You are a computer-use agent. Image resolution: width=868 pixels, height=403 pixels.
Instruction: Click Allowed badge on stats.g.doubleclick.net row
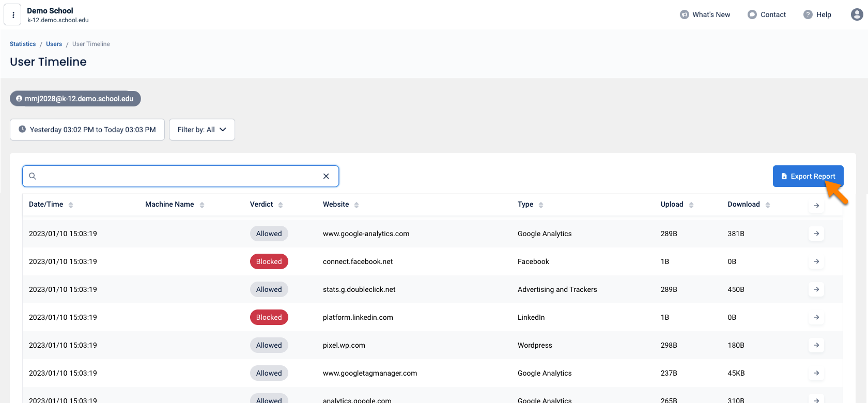point(269,289)
